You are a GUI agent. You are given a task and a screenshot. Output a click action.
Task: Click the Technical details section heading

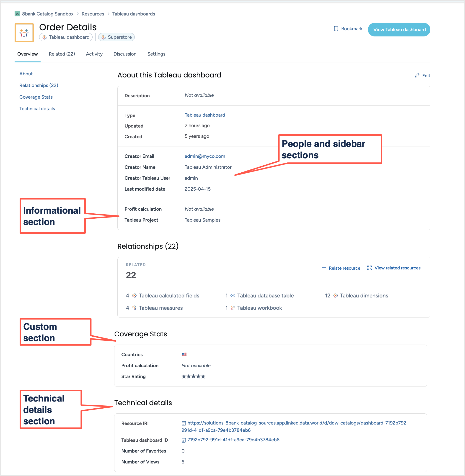pyautogui.click(x=143, y=403)
